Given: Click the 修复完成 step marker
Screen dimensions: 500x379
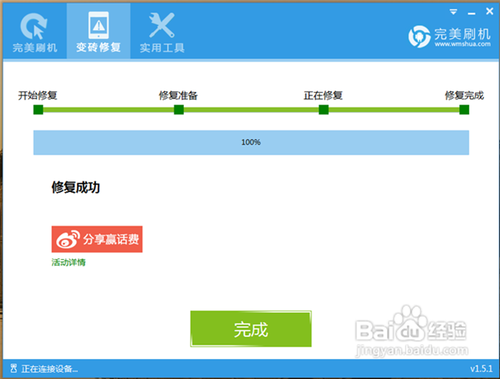Looking at the screenshot, I should [x=464, y=110].
